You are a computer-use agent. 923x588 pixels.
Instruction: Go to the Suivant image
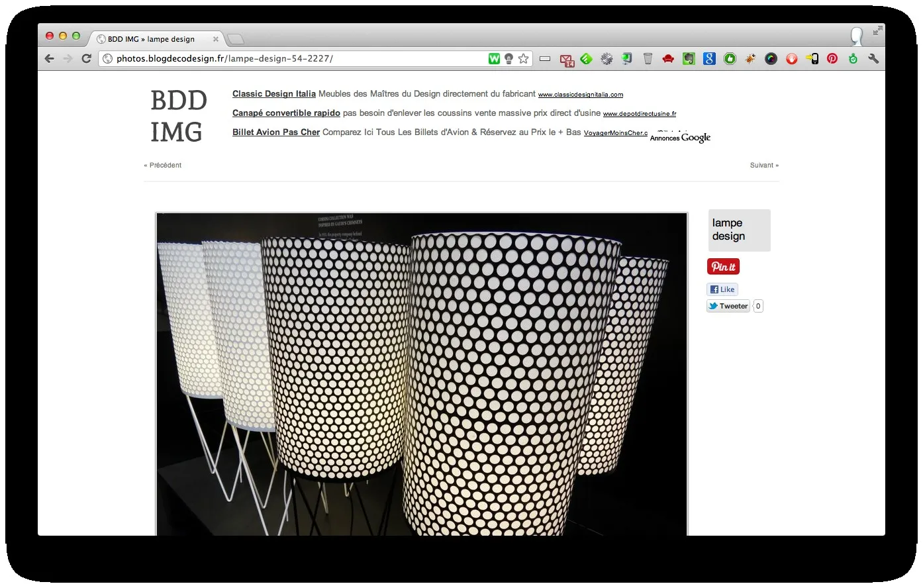tap(764, 166)
